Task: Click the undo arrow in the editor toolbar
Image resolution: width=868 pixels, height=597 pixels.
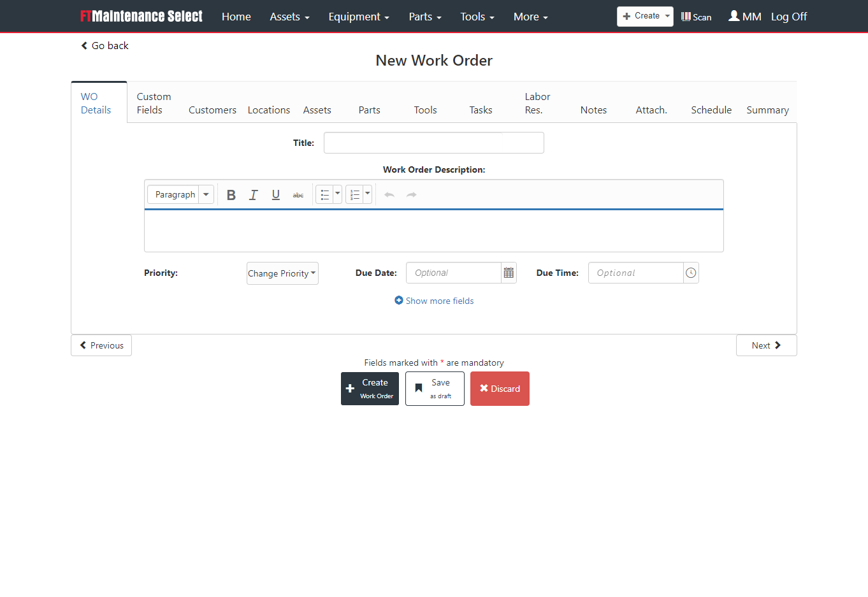Action: tap(389, 194)
